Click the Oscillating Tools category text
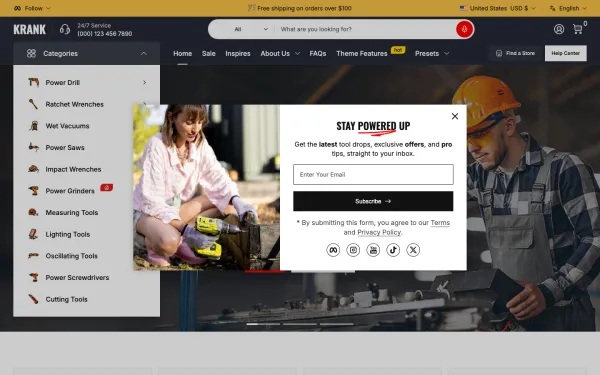 click(x=71, y=256)
